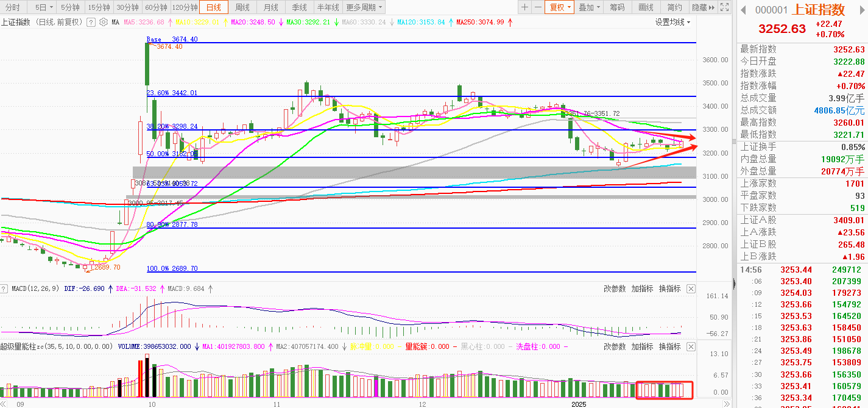868x408 pixels.
Task: Switch to 分时 intraday chart
Action: (12, 7)
